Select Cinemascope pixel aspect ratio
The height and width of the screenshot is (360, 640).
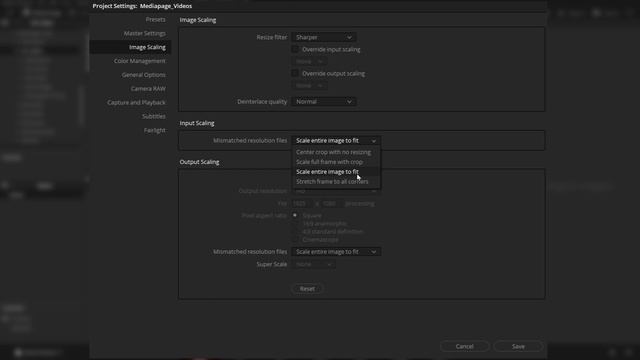click(295, 240)
